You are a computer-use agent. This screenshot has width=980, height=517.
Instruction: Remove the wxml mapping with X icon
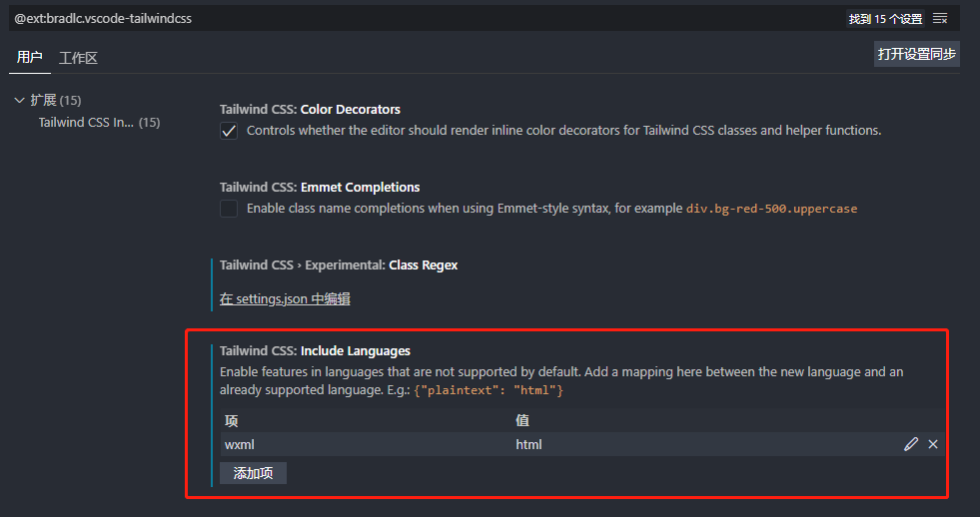click(933, 444)
